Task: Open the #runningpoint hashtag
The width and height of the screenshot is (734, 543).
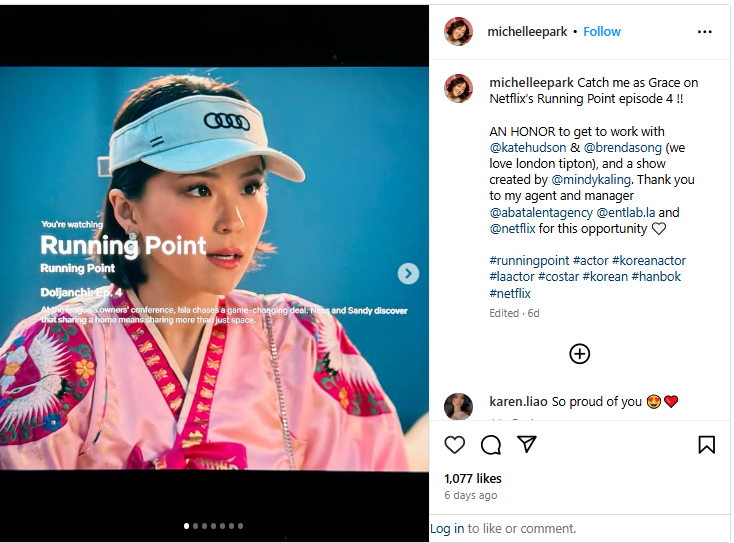Action: [x=529, y=260]
